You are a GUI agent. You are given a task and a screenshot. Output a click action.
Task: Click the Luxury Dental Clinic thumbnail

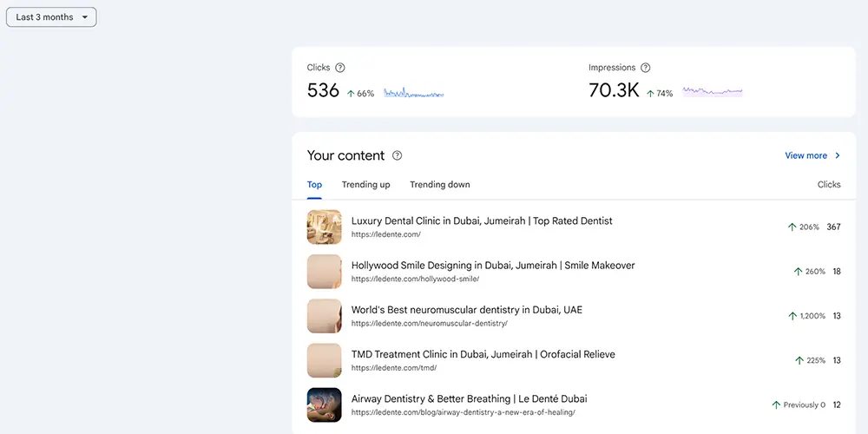(325, 227)
